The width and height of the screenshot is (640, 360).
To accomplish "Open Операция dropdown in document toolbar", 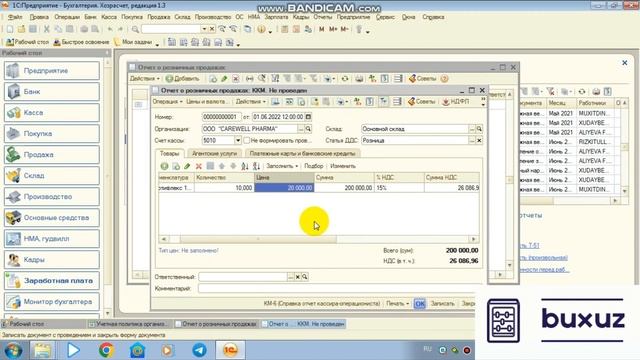I will [x=167, y=102].
